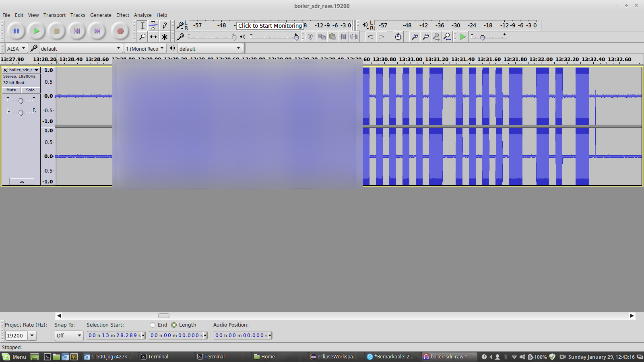Click the Record button
The height and width of the screenshot is (362, 644).
(120, 31)
